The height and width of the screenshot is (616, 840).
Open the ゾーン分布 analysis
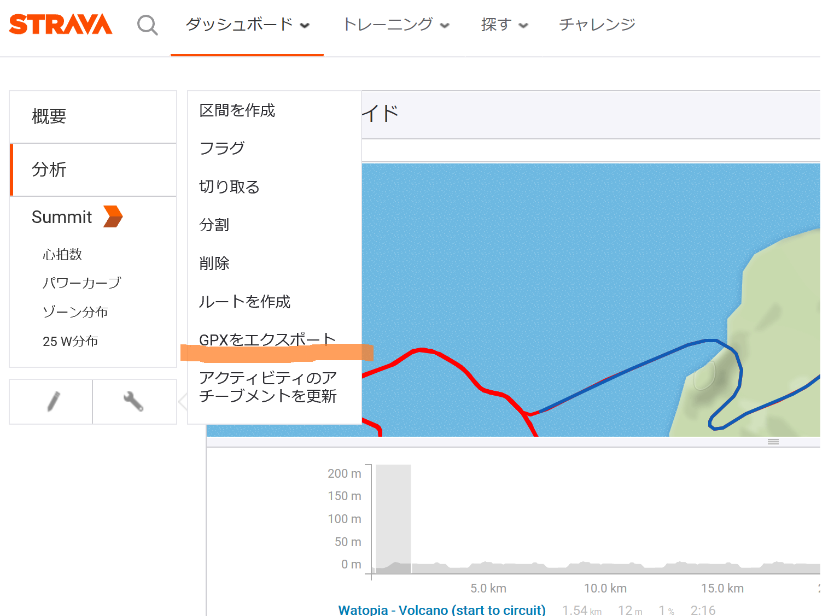75,312
